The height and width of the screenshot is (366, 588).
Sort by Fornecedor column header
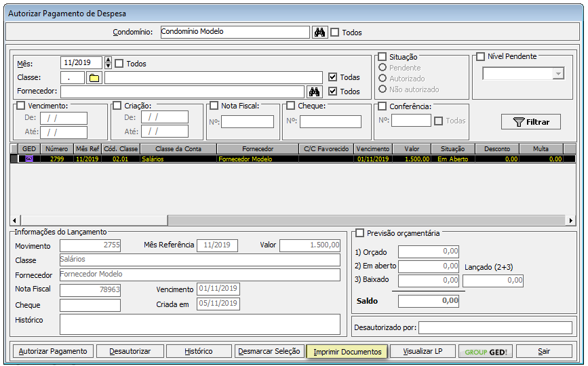click(x=258, y=148)
